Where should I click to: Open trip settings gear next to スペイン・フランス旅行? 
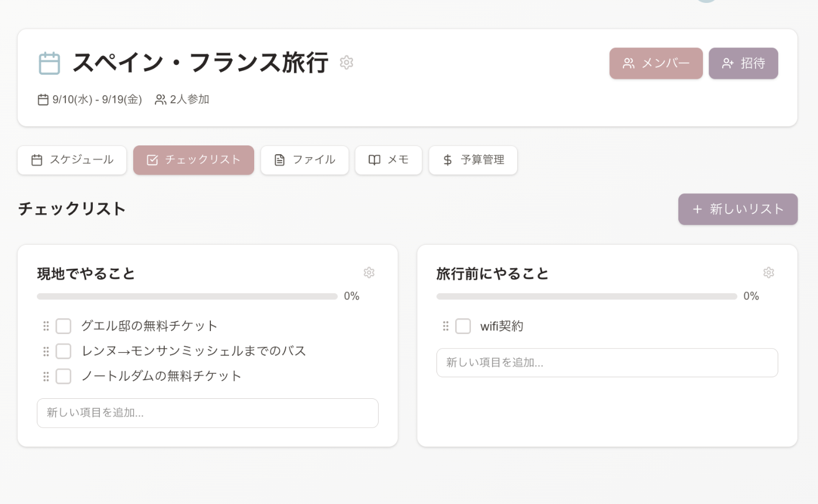pyautogui.click(x=346, y=62)
